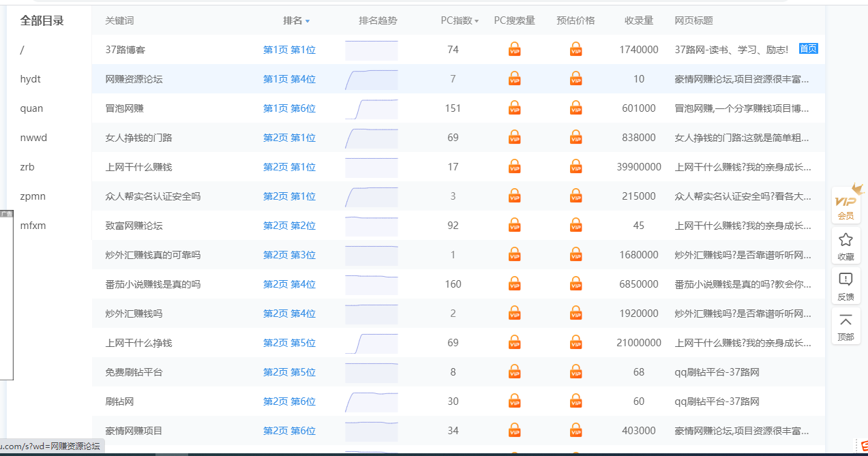
Task: Click VIP lock in PC搜索量 for 37路博客
Action: pyautogui.click(x=515, y=50)
